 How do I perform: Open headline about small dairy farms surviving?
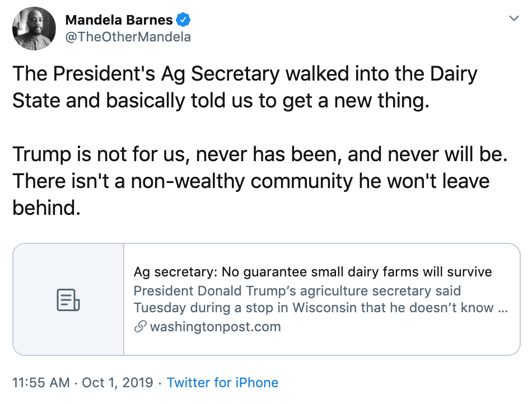point(312,273)
